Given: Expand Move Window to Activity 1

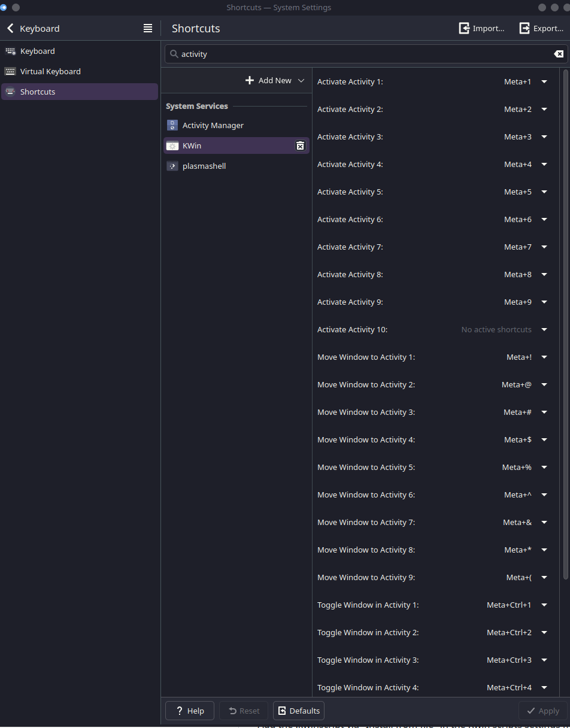Looking at the screenshot, I should [544, 357].
